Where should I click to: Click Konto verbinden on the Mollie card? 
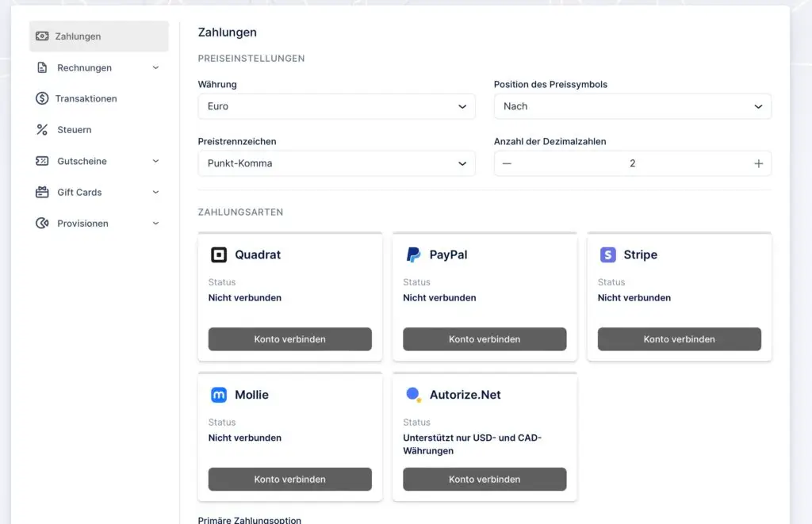tap(290, 480)
